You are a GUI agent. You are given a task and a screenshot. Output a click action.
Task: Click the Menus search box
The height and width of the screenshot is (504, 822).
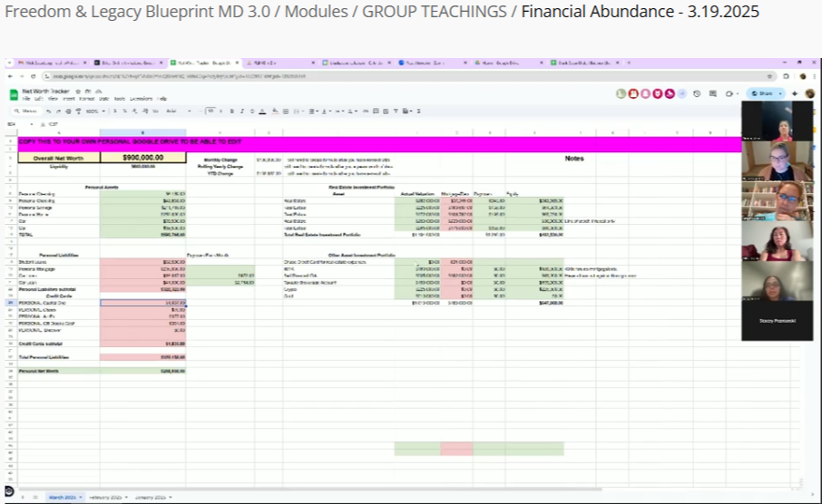tap(27, 111)
